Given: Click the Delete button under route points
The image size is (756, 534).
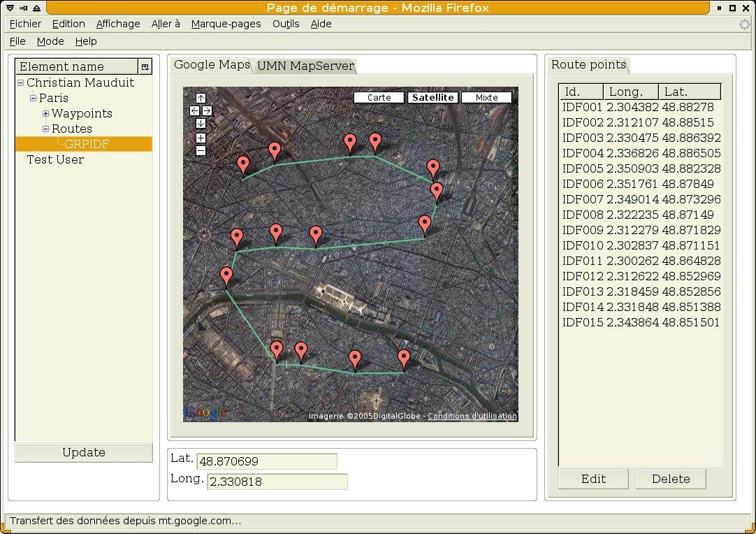Looking at the screenshot, I should (671, 479).
